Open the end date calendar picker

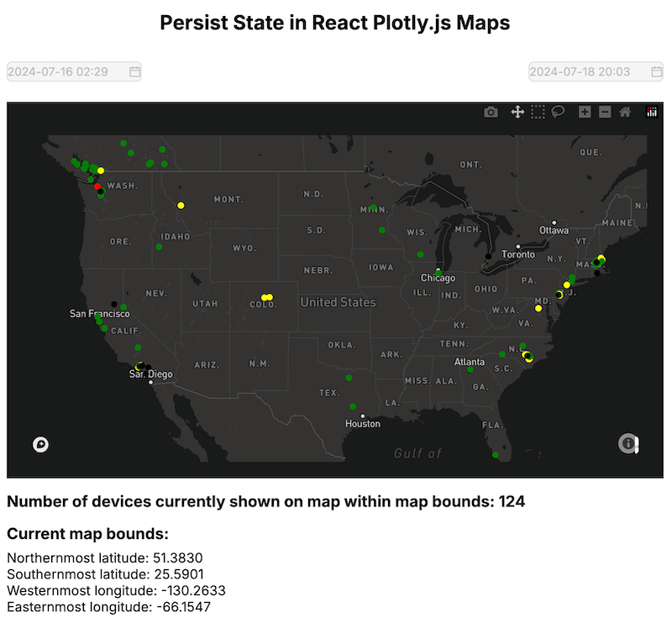(x=654, y=71)
